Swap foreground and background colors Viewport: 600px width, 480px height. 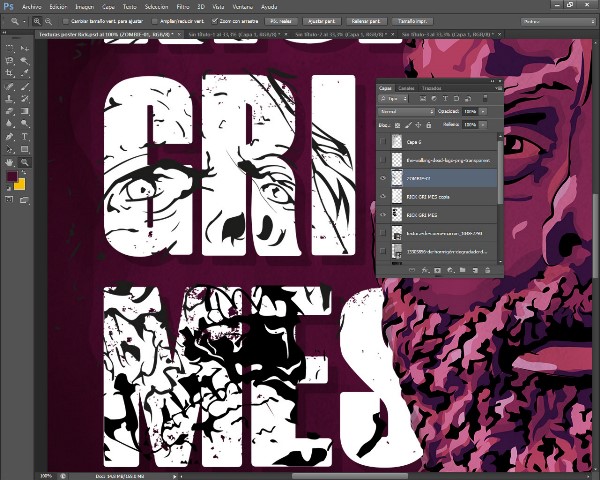click(x=23, y=173)
